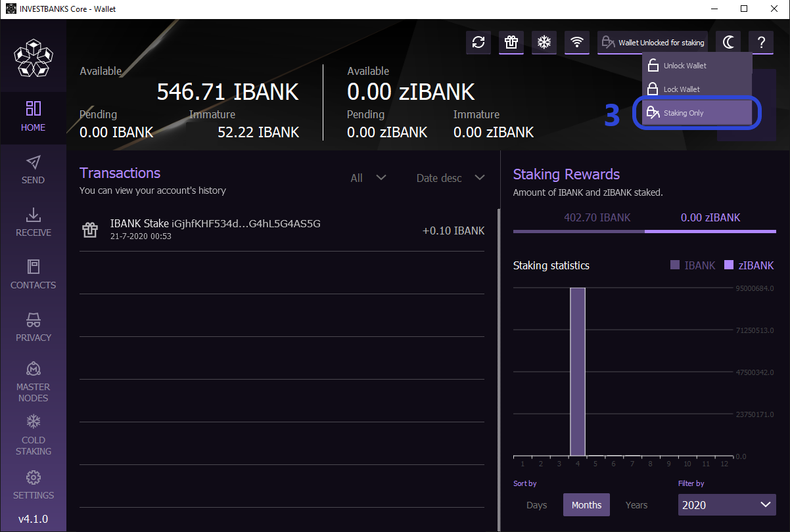
Task: Click the 0.00 zIBANK available balance
Action: tap(411, 92)
